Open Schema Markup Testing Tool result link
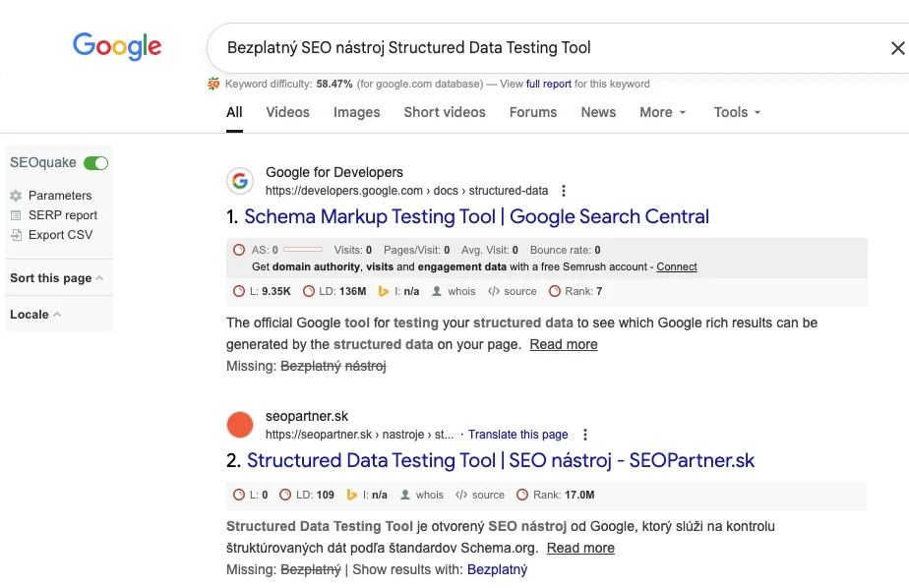 (x=476, y=216)
